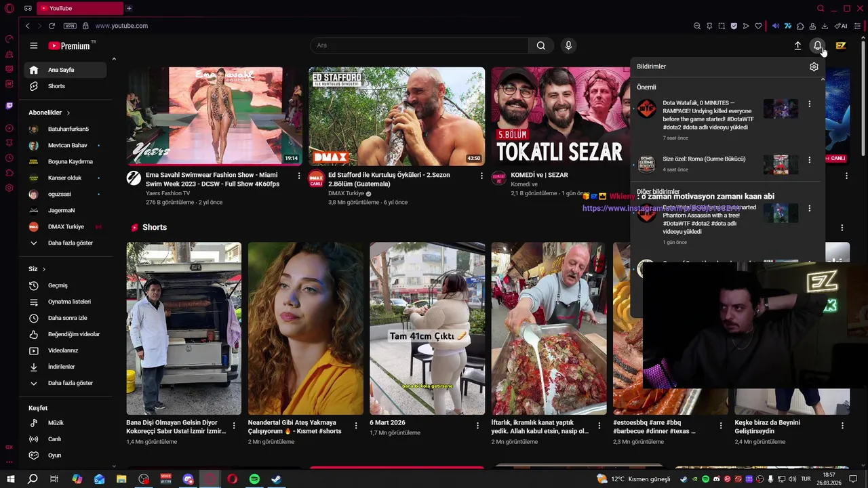
Task: Open more options for Ema Savahl Swimwear video
Action: point(298,176)
